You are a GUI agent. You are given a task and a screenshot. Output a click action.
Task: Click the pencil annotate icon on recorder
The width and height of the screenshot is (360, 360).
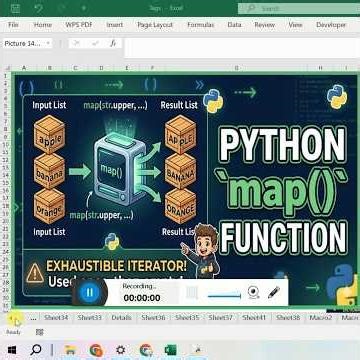point(274,292)
